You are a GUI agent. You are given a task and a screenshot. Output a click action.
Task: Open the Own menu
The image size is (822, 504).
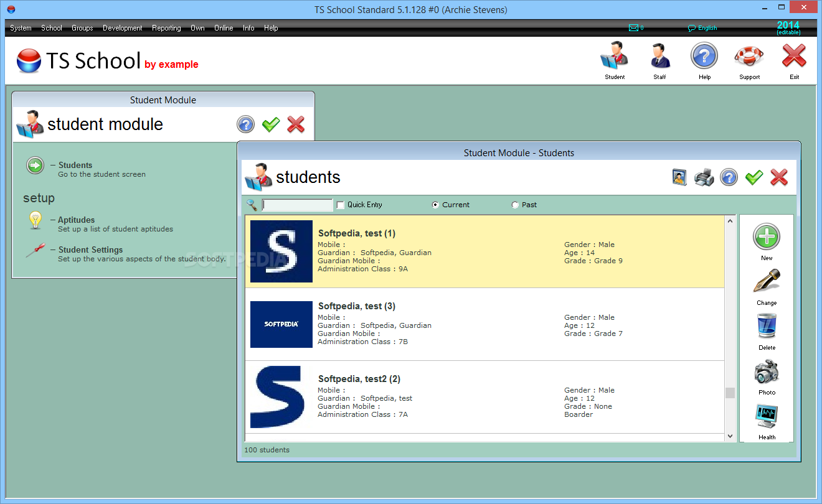tap(197, 28)
